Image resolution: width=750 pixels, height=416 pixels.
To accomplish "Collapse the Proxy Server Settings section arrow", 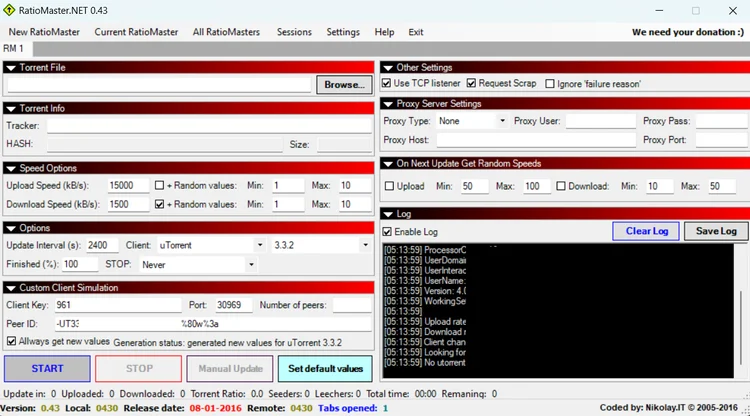I will [x=388, y=104].
